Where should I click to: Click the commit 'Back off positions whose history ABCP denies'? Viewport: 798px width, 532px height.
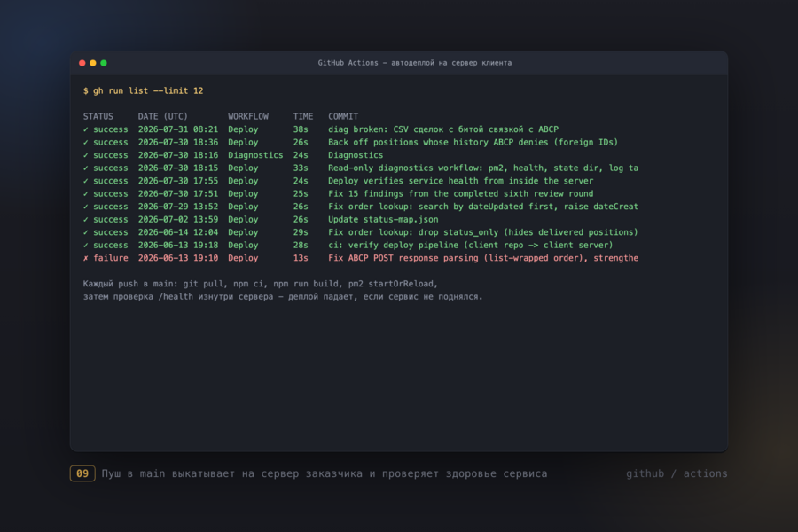pos(473,143)
